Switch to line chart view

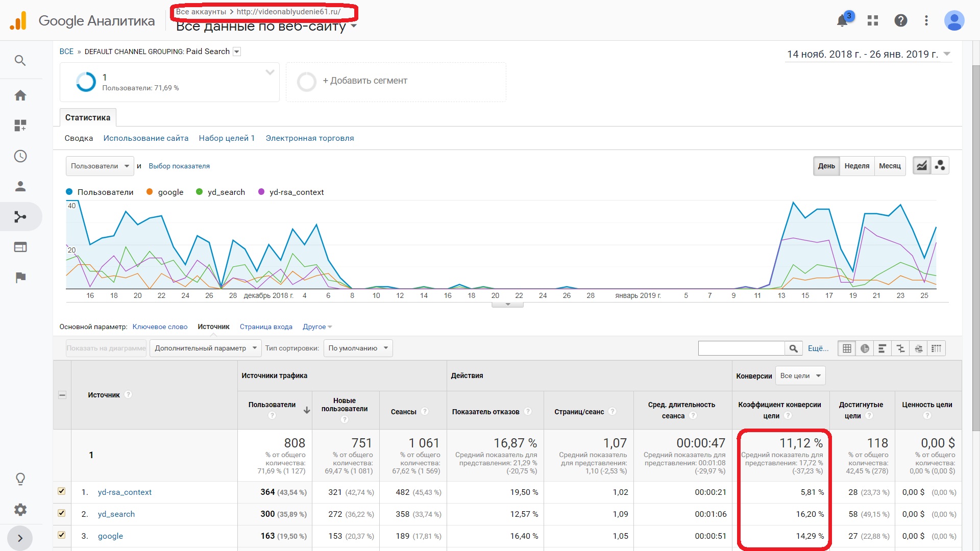922,166
